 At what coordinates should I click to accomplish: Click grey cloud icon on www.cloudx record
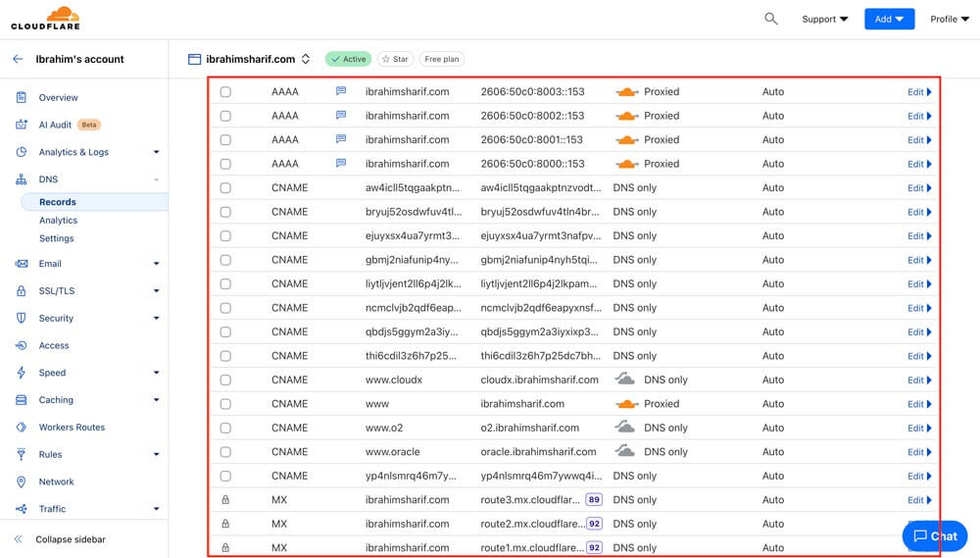point(625,380)
